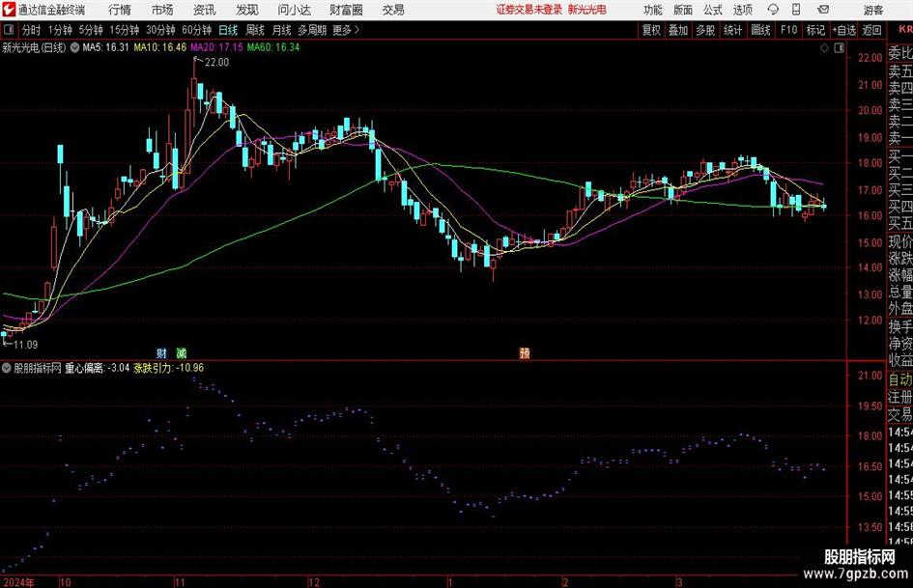This screenshot has width=913, height=588.
Task: Open the 发现 menu
Action: tap(247, 10)
